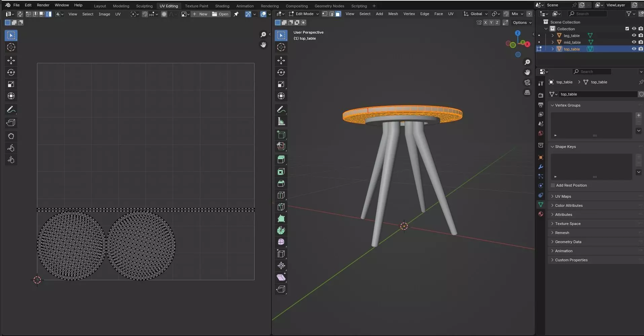The width and height of the screenshot is (644, 336).
Task: Select the Bevel tool
Action: click(281, 183)
